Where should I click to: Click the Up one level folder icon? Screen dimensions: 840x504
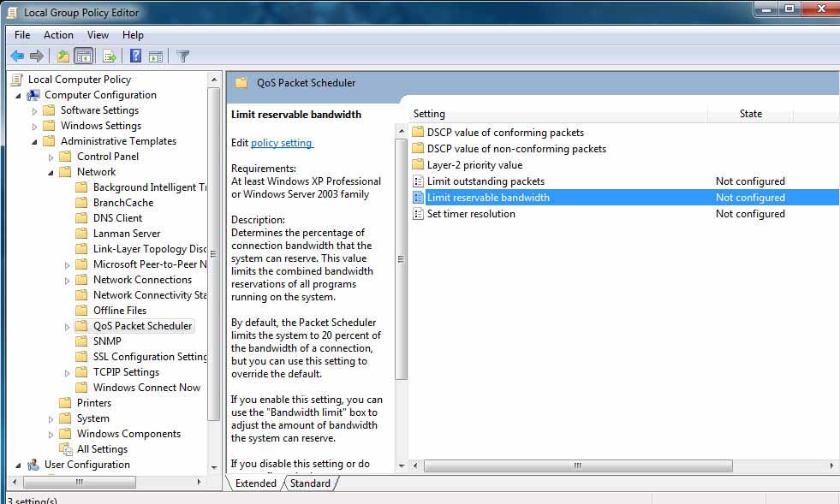[x=63, y=56]
